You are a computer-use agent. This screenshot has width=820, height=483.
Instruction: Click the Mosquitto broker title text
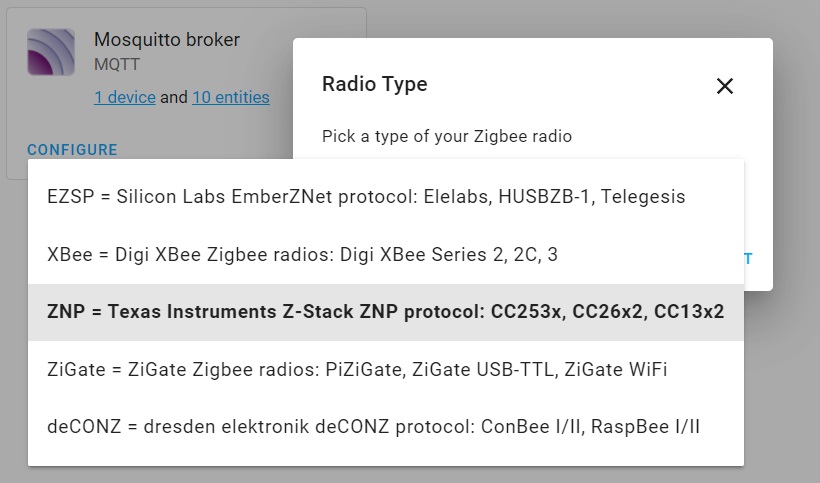(167, 40)
